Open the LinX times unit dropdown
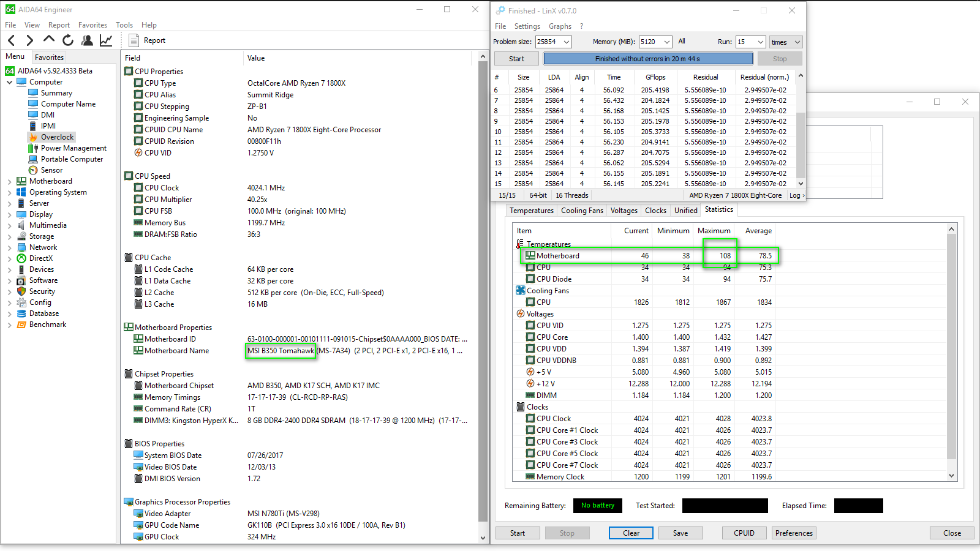This screenshot has height=551, width=980. pyautogui.click(x=786, y=42)
